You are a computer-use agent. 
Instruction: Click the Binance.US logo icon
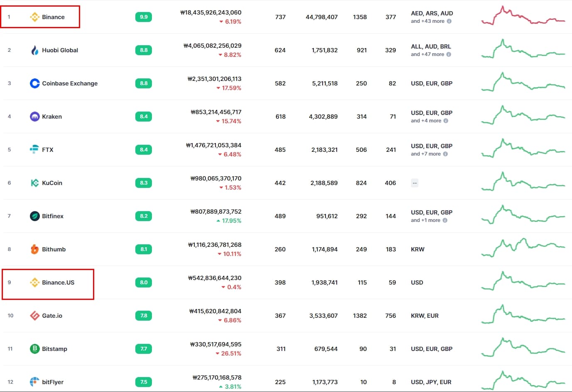point(35,282)
